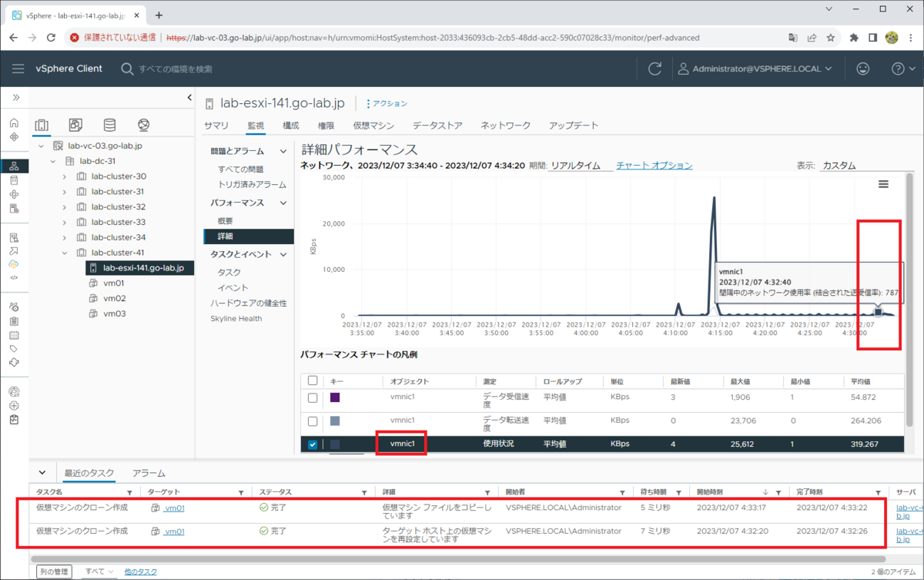
Task: Click the search field for all environments
Action: tap(177, 69)
